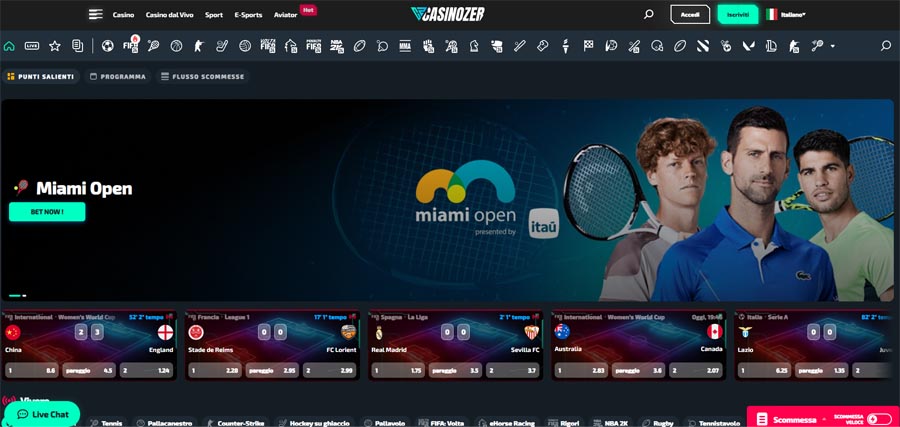Viewport: 900px width, 427px height.
Task: Select the FIFA icon with flame badge
Action: (131, 45)
